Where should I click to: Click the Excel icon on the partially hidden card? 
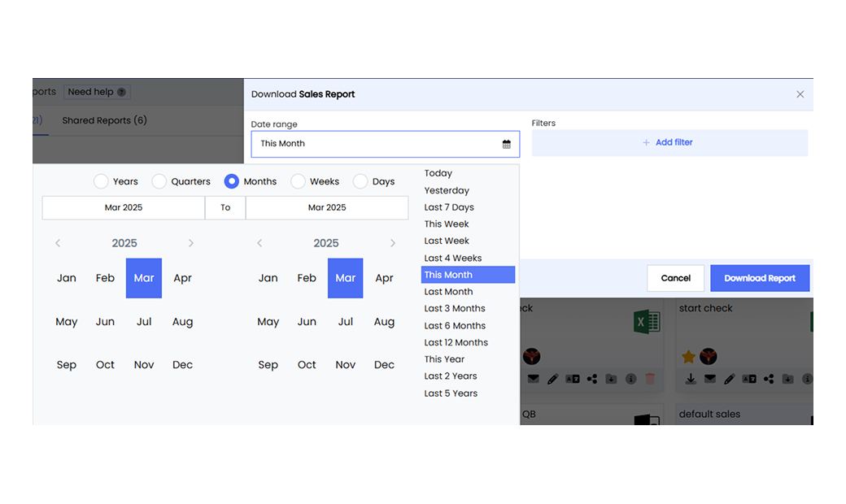tap(647, 322)
